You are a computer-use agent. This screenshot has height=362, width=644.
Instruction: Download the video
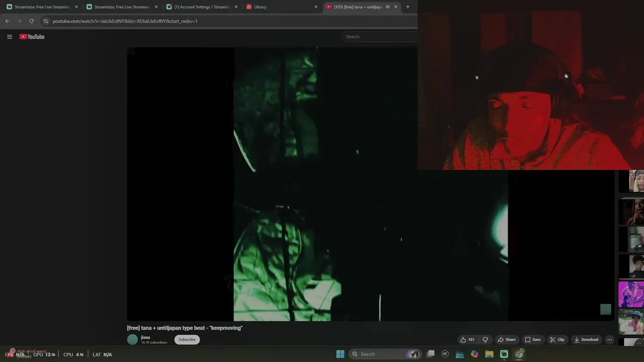tap(586, 339)
